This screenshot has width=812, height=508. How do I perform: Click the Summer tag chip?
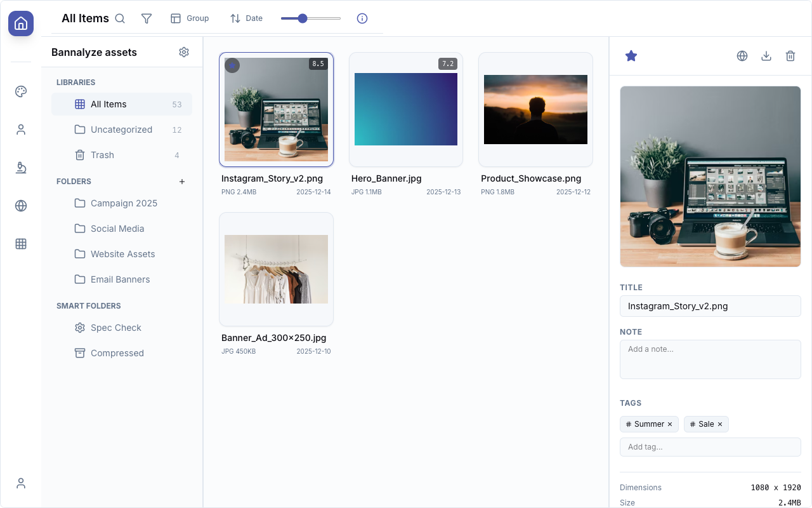649,424
